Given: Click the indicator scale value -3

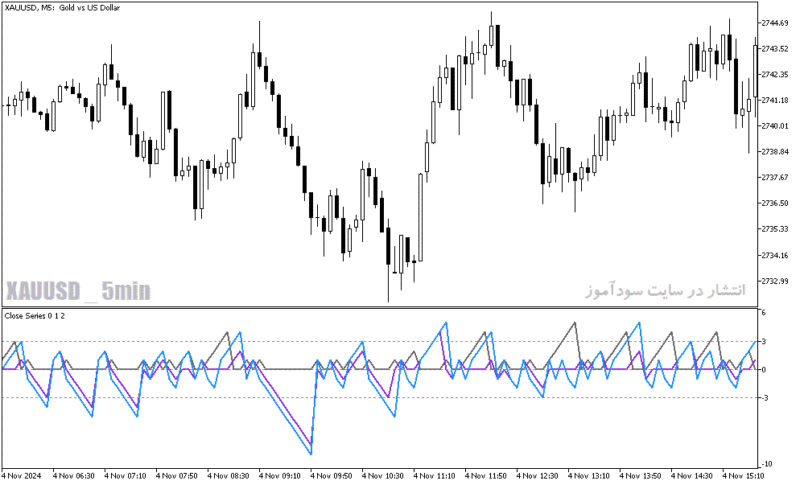Looking at the screenshot, I should tap(765, 398).
